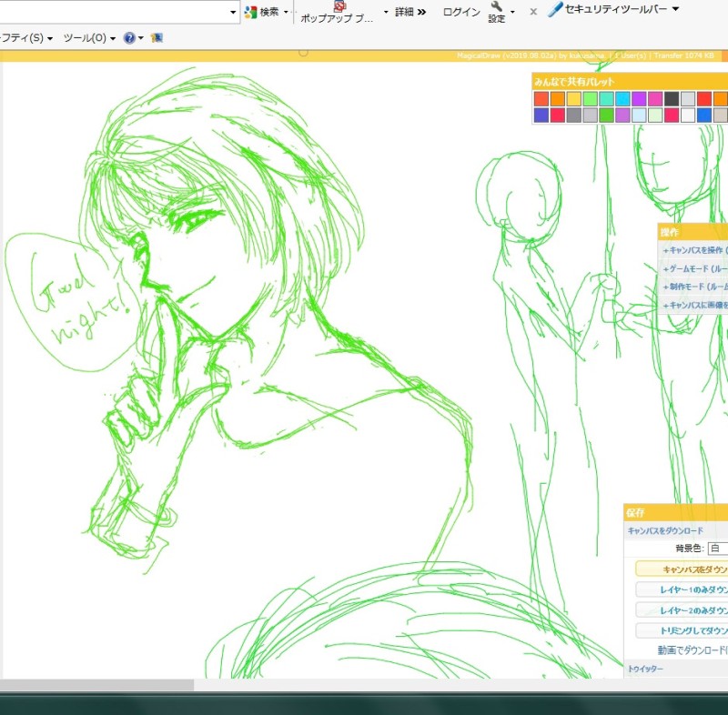Open the 背景色 background color dropdown

click(718, 548)
